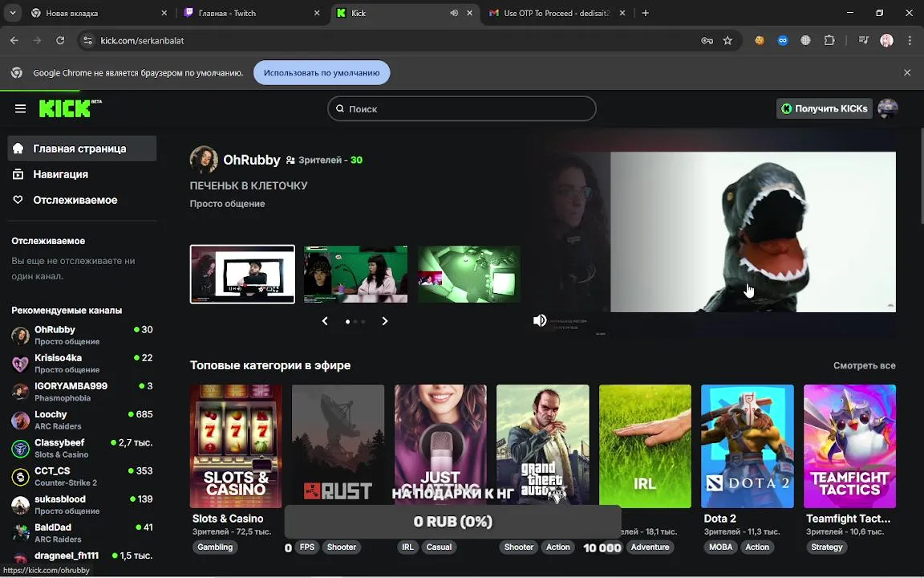Mute the featured stream speaker icon
The image size is (924, 578).
(x=540, y=320)
